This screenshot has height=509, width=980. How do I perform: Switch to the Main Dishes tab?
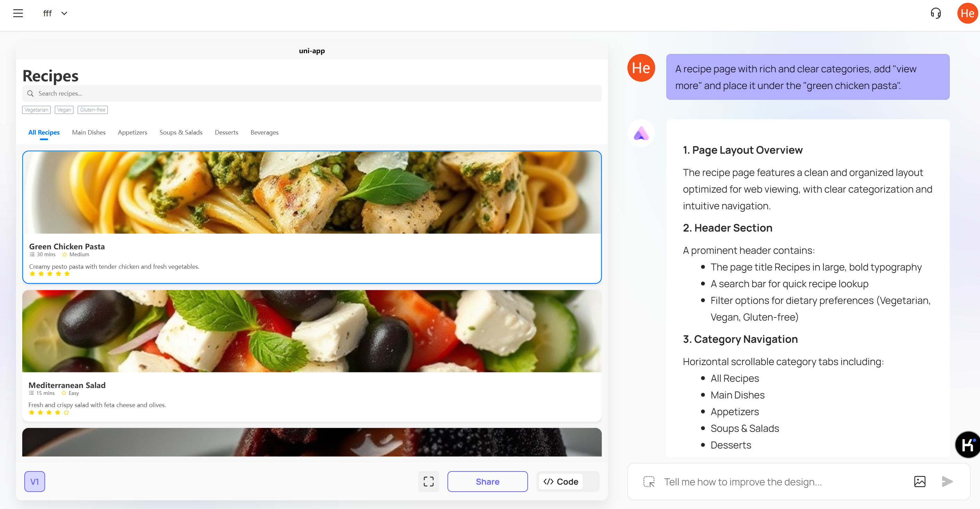coord(89,132)
